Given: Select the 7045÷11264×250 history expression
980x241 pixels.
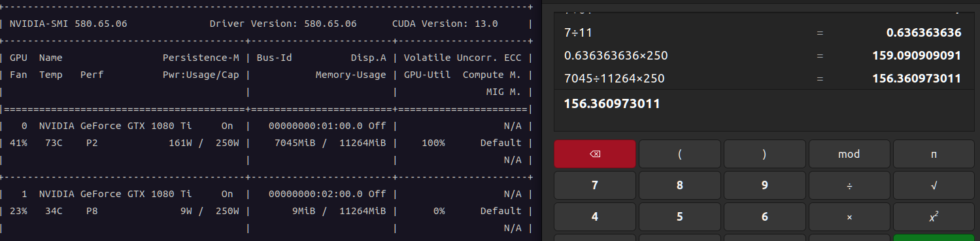Looking at the screenshot, I should (614, 79).
